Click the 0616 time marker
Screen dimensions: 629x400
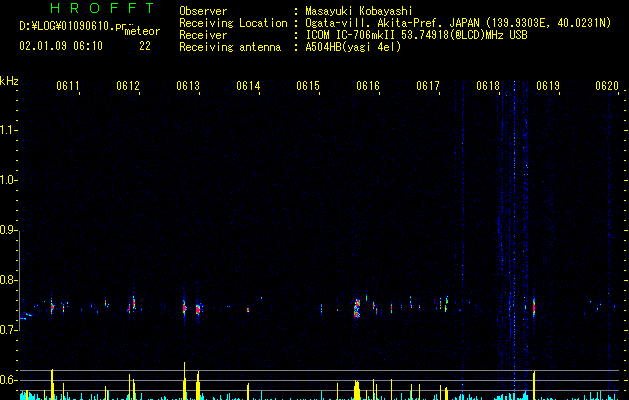click(x=368, y=85)
